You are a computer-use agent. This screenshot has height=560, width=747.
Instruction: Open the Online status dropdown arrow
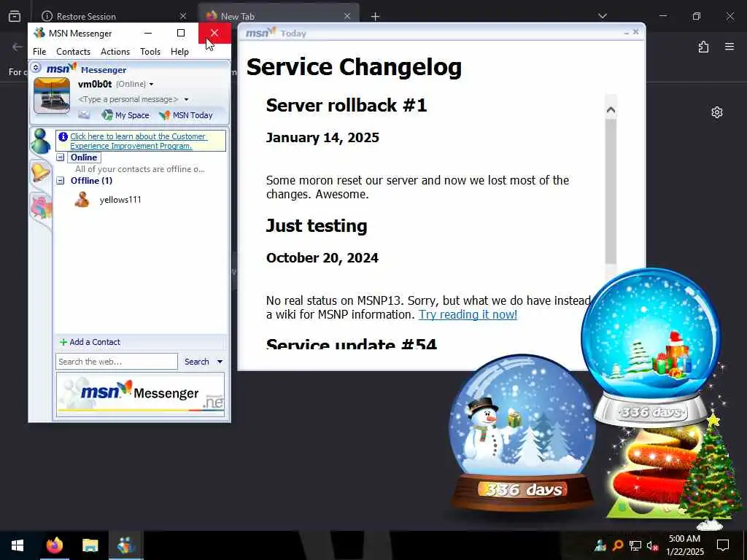coord(151,85)
